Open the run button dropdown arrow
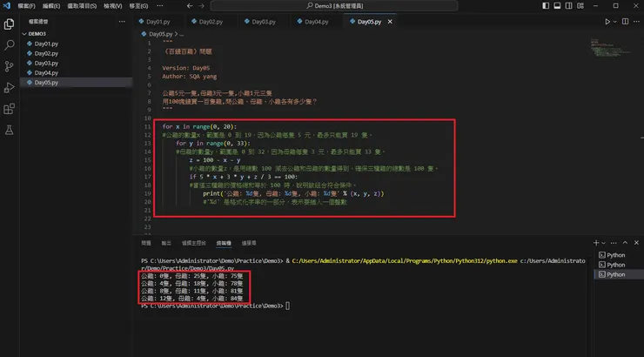Screen dimensions: 644x357 tap(617, 21)
